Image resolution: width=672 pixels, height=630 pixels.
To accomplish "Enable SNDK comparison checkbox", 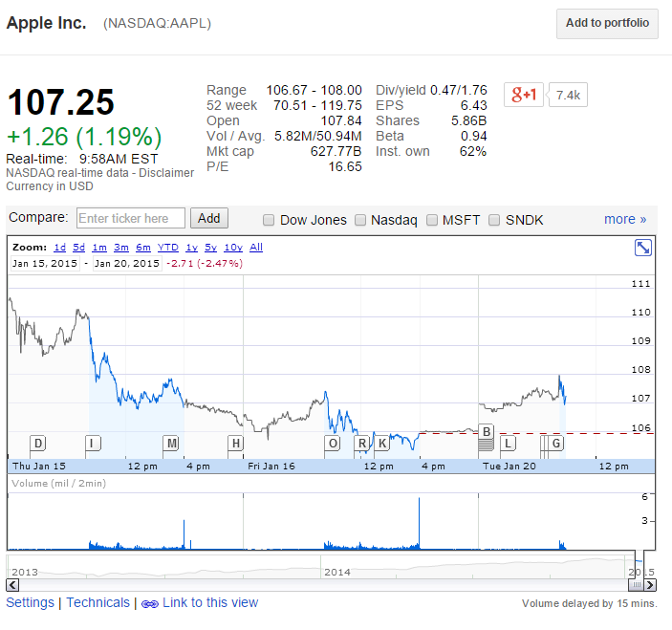I will 494,220.
